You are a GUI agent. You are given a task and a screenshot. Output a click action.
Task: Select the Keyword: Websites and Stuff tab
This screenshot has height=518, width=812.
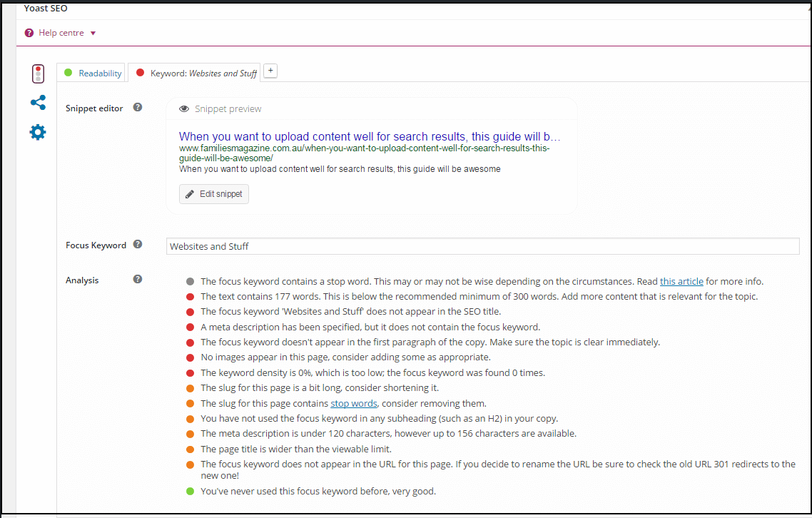point(194,73)
